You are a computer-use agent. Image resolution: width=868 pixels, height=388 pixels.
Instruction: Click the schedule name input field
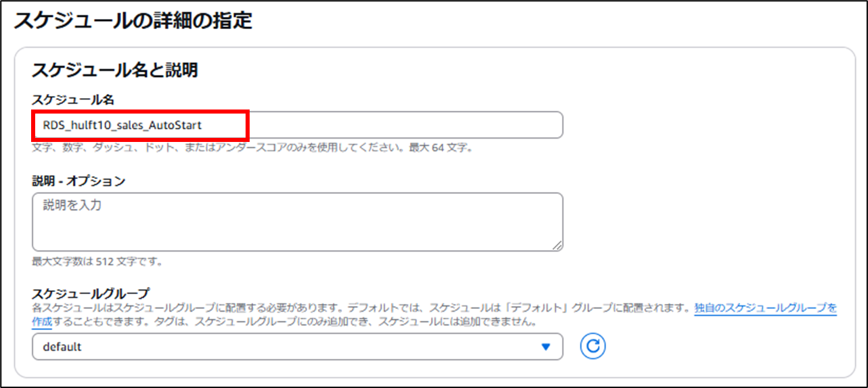[298, 125]
